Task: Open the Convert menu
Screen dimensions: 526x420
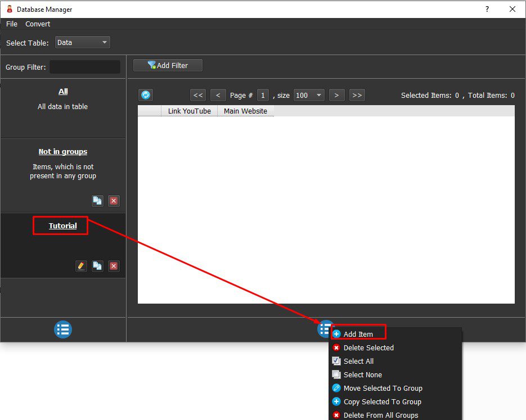Action: coord(38,24)
